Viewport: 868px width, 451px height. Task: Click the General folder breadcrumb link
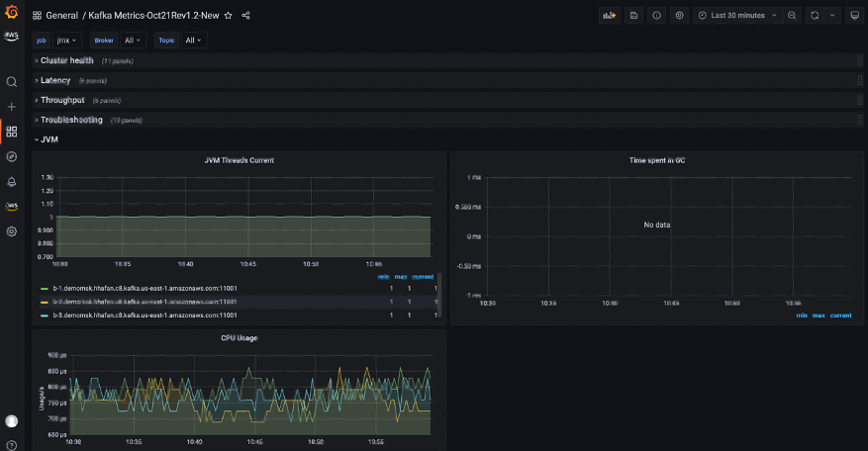61,16
